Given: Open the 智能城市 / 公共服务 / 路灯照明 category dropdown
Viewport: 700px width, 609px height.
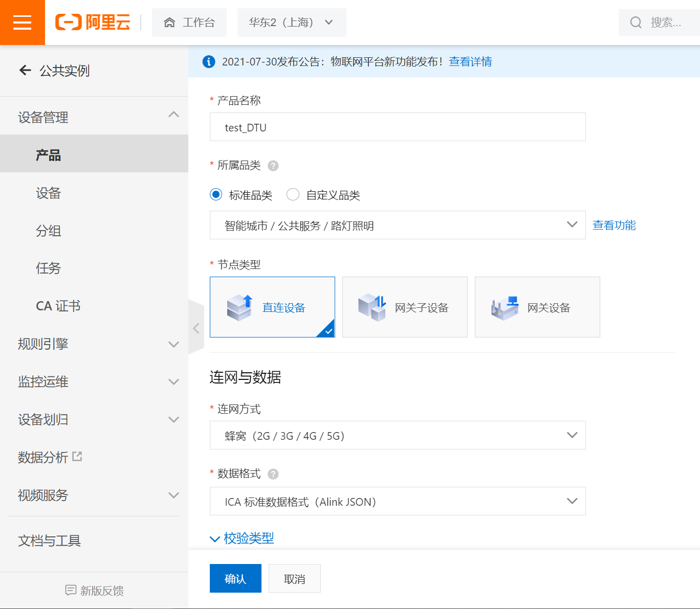Looking at the screenshot, I should 398,225.
